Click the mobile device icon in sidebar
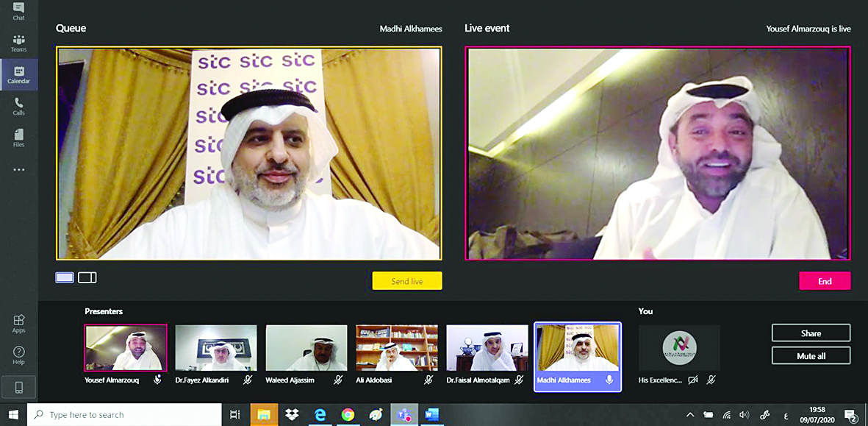868x426 pixels. click(18, 387)
